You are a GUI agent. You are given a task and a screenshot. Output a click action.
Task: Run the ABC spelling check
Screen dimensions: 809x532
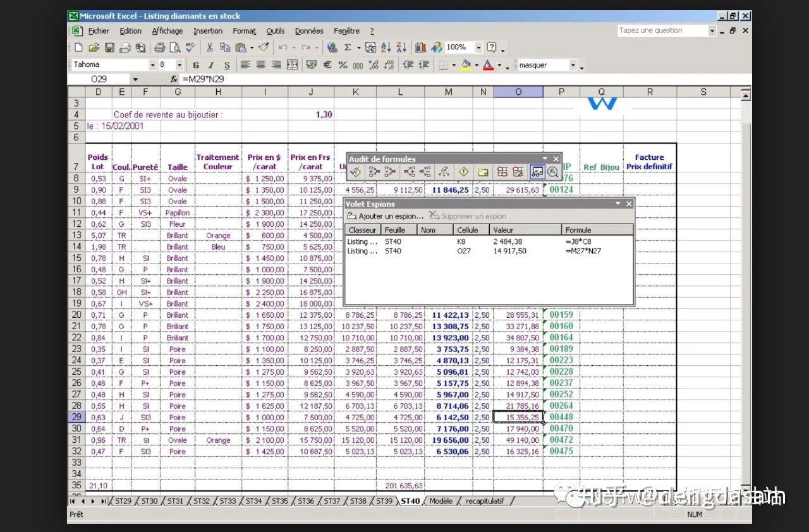pos(191,48)
